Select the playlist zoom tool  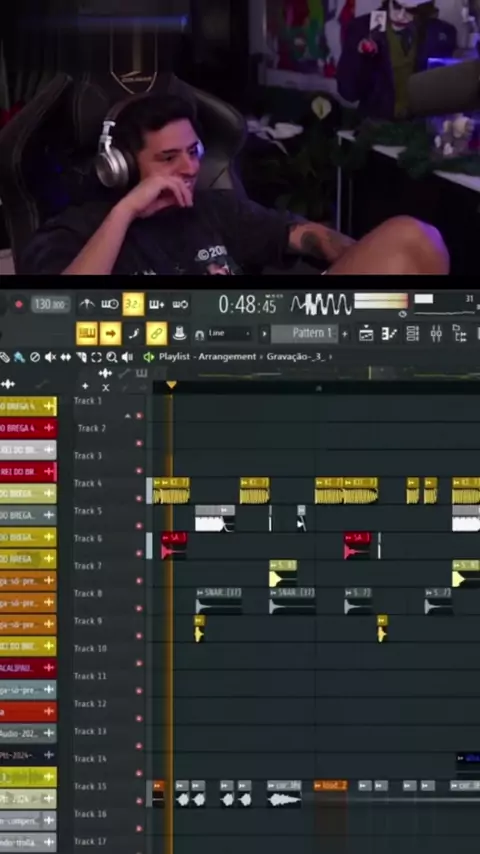coord(112,357)
